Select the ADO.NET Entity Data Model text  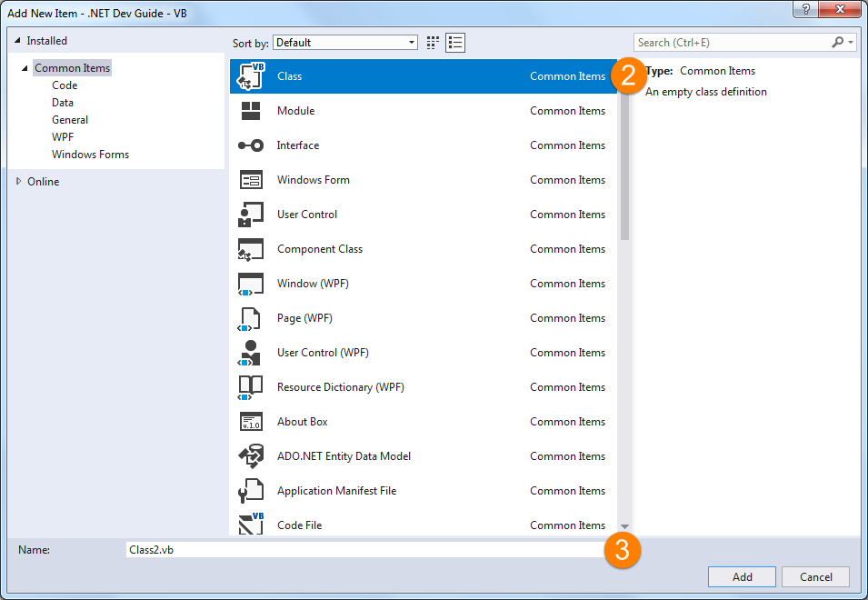[x=344, y=456]
